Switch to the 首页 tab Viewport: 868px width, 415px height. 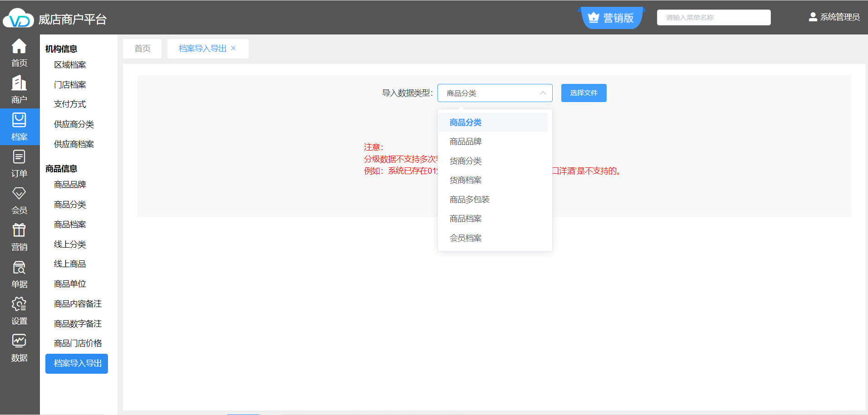pos(142,49)
